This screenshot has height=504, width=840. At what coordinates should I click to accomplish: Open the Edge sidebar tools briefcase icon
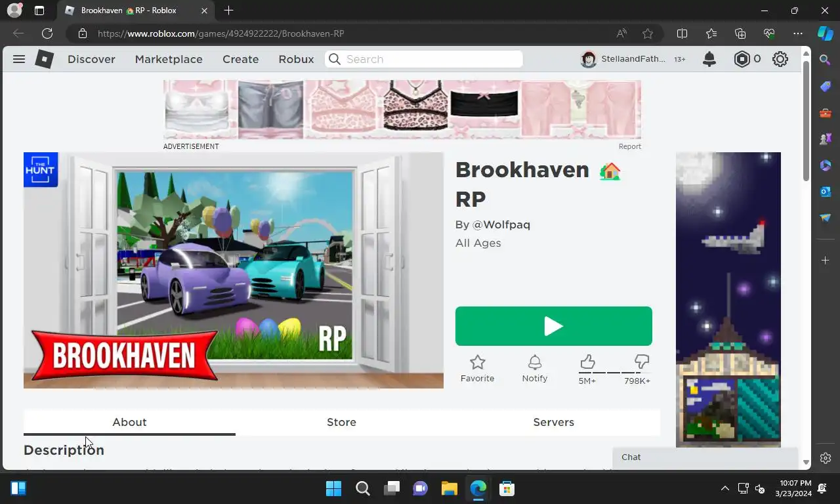826,113
